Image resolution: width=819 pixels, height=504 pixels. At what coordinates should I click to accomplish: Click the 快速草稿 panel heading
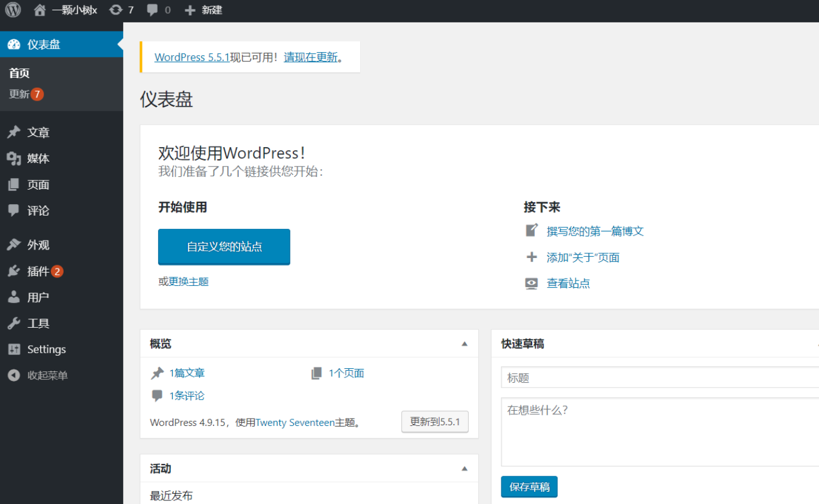pyautogui.click(x=523, y=343)
